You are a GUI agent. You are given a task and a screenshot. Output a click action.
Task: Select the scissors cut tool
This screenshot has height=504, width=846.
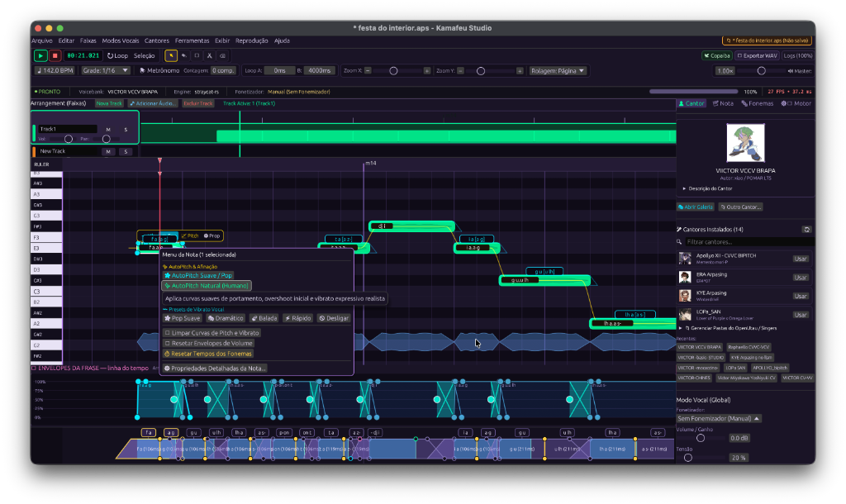pos(209,55)
